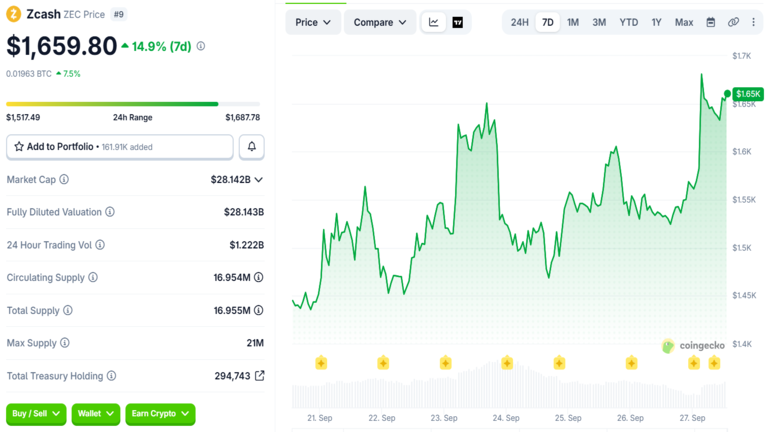Click the news marker above 26. Sep
Image resolution: width=768 pixels, height=432 pixels.
tap(631, 363)
